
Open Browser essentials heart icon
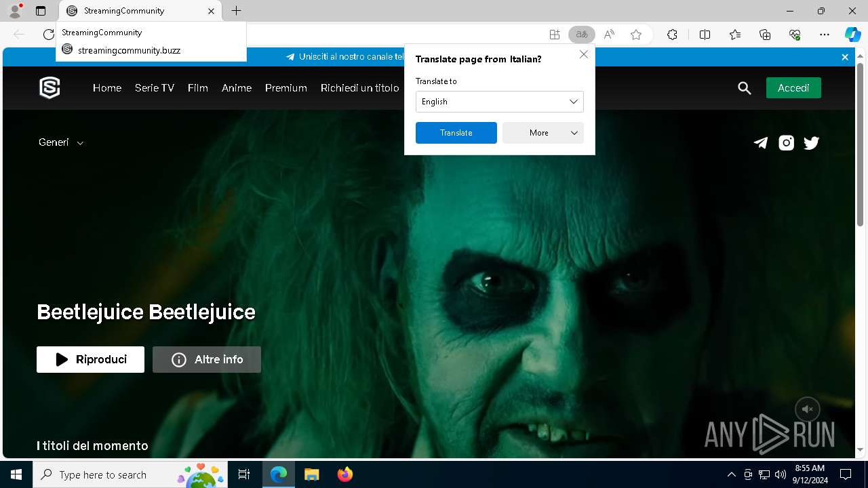coord(795,35)
